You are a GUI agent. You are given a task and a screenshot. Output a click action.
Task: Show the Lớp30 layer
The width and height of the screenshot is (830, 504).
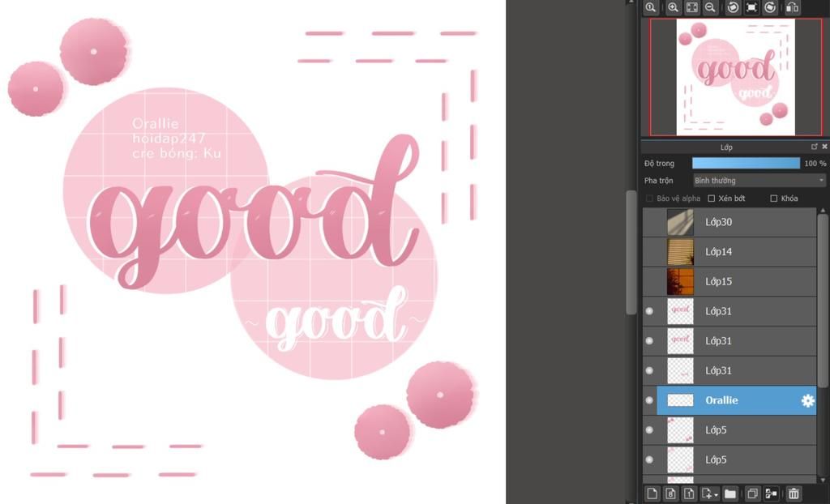pos(649,222)
